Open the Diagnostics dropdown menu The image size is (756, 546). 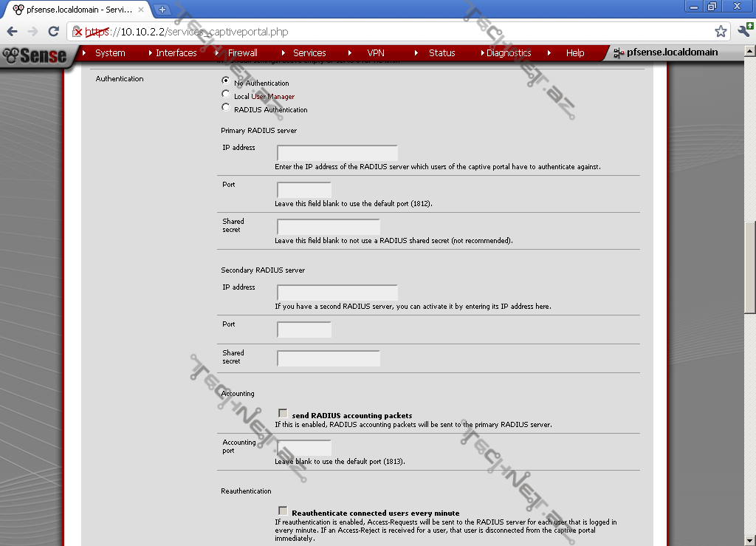coord(509,53)
